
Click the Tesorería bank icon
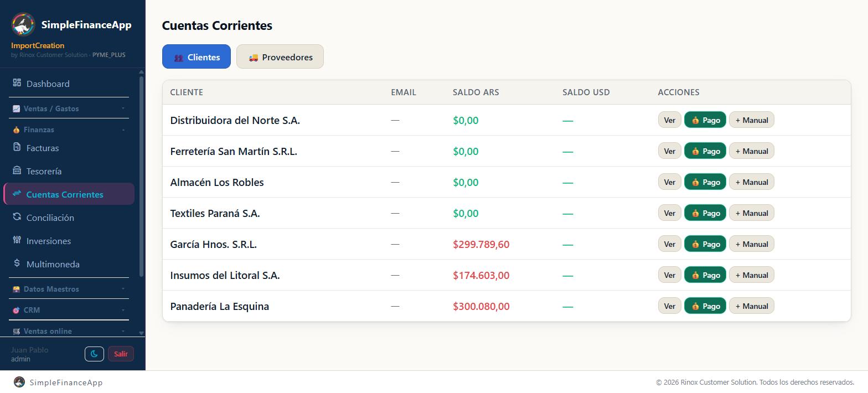[x=17, y=170]
